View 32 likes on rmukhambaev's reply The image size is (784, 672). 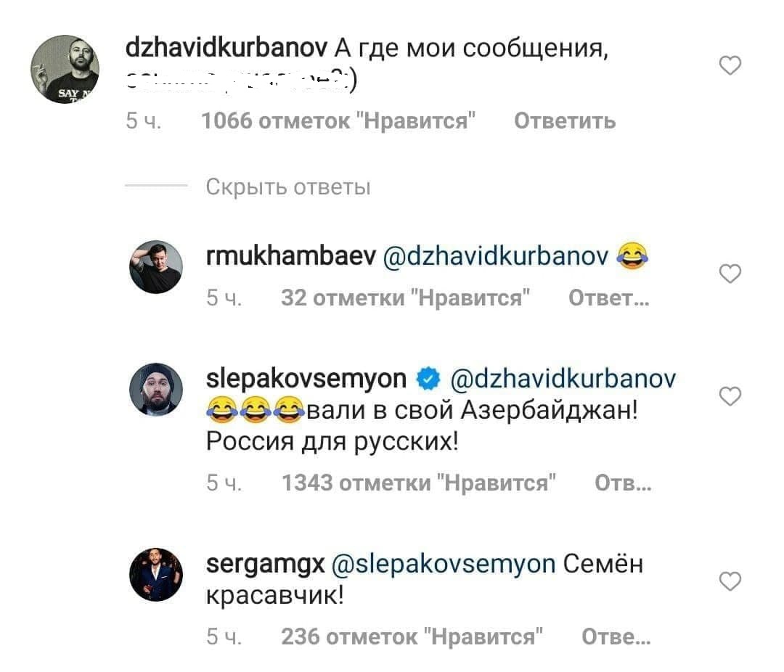406,298
